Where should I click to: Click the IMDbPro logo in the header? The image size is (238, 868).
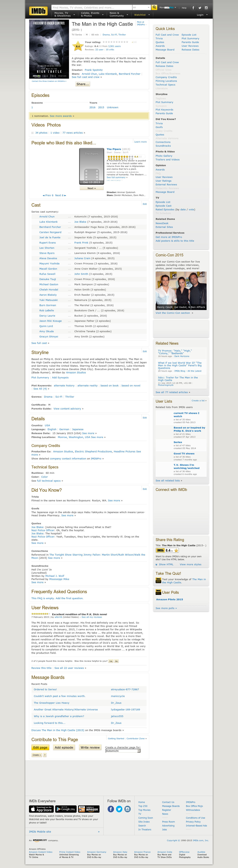[169, 7]
